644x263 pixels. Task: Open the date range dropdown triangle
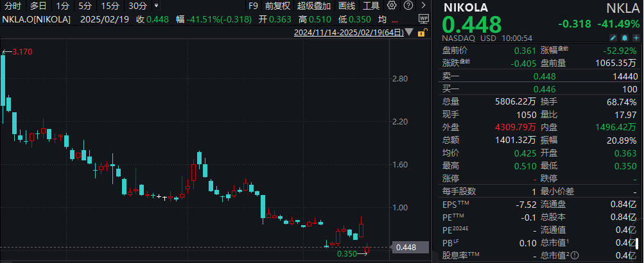[x=409, y=33]
